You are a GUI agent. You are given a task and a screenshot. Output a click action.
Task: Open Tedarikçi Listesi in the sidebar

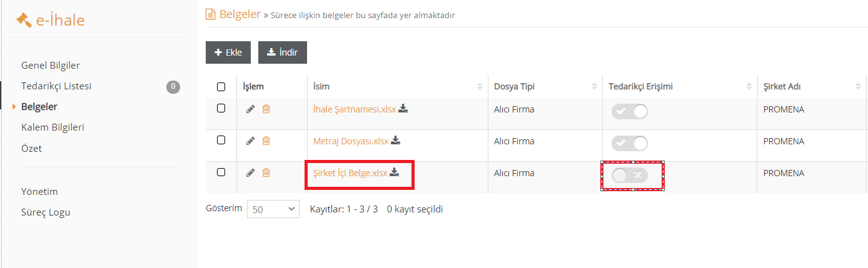click(56, 86)
